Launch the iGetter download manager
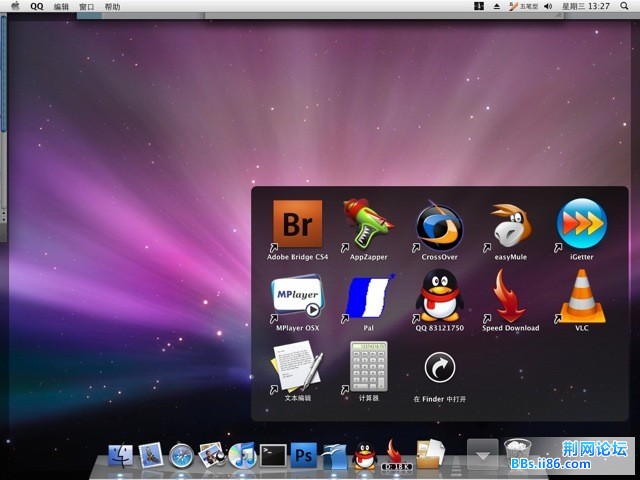Viewport: 640px width, 480px height. click(x=581, y=223)
